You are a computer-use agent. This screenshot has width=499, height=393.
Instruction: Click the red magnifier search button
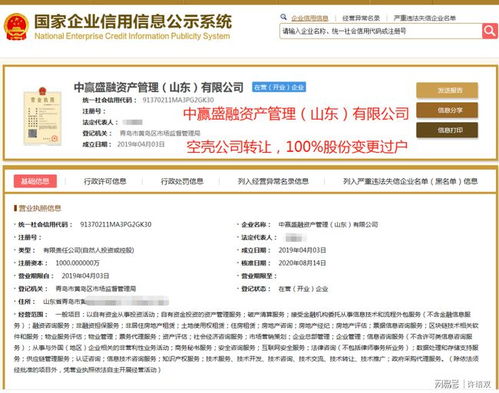tap(490, 31)
